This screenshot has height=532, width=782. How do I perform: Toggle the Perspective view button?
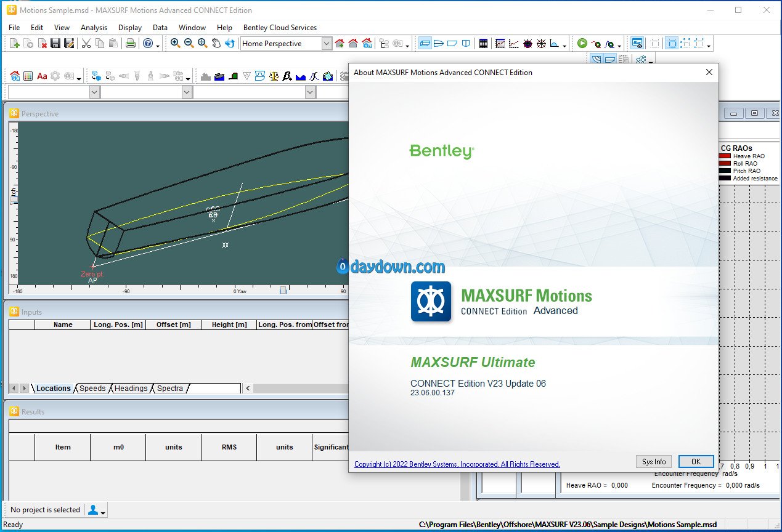[425, 43]
